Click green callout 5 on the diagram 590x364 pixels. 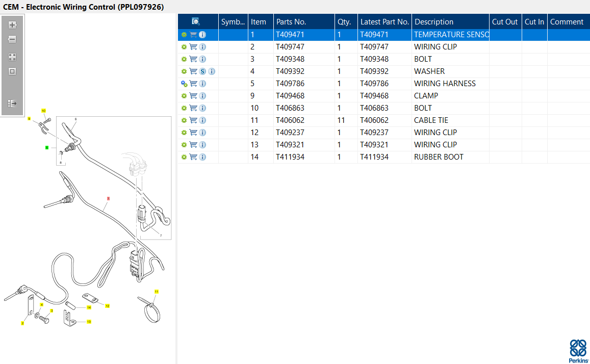[46, 148]
